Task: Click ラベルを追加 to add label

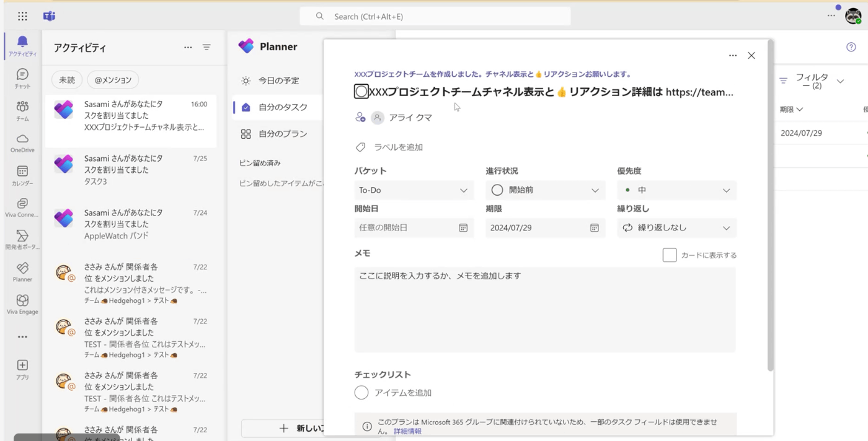Action: (x=398, y=147)
